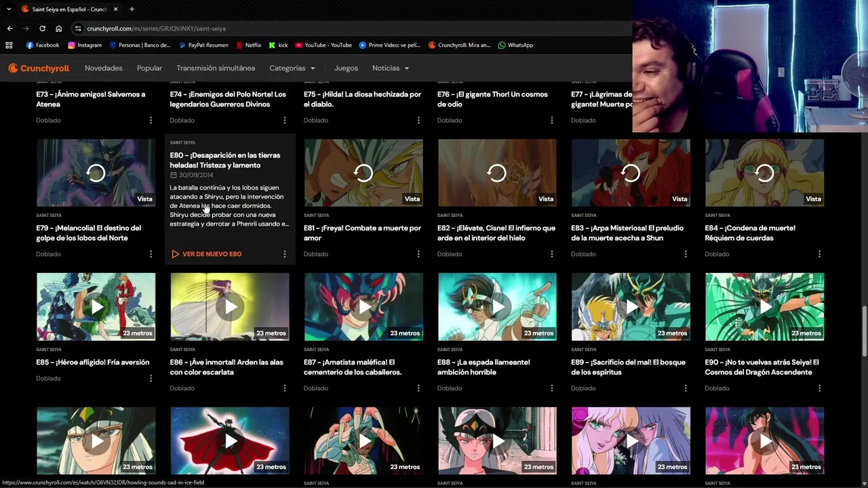This screenshot has height=488, width=868.
Task: Open the YouTube - YouTube bookmark
Action: tap(323, 45)
